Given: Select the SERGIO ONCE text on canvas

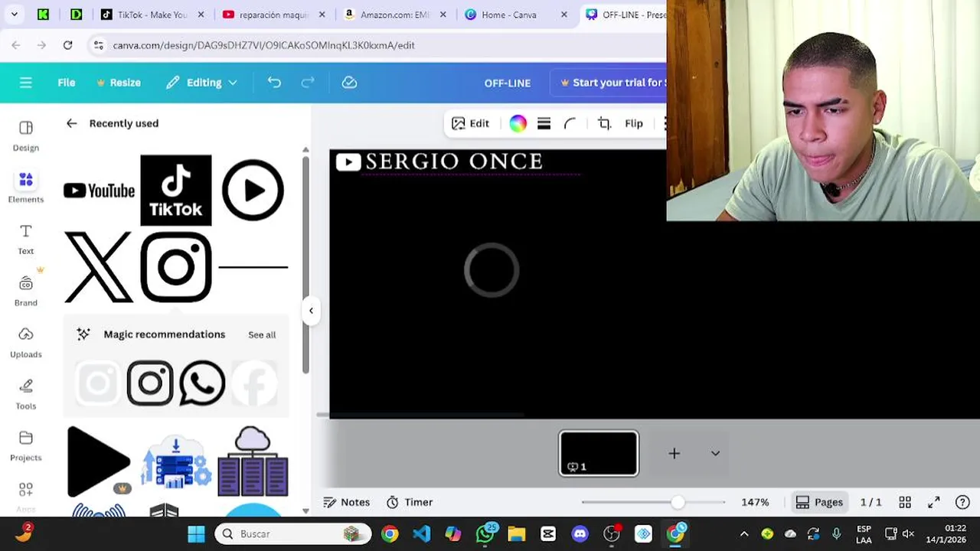Looking at the screenshot, I should [454, 161].
